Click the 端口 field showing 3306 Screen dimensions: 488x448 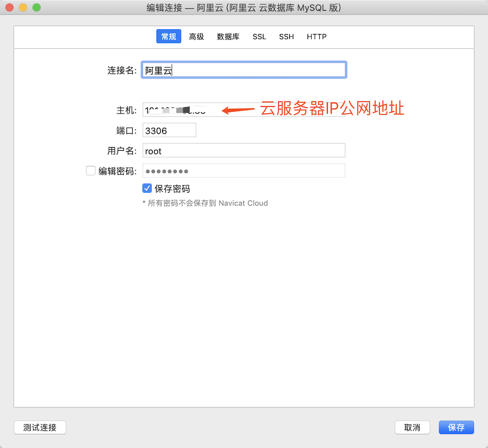pos(169,130)
